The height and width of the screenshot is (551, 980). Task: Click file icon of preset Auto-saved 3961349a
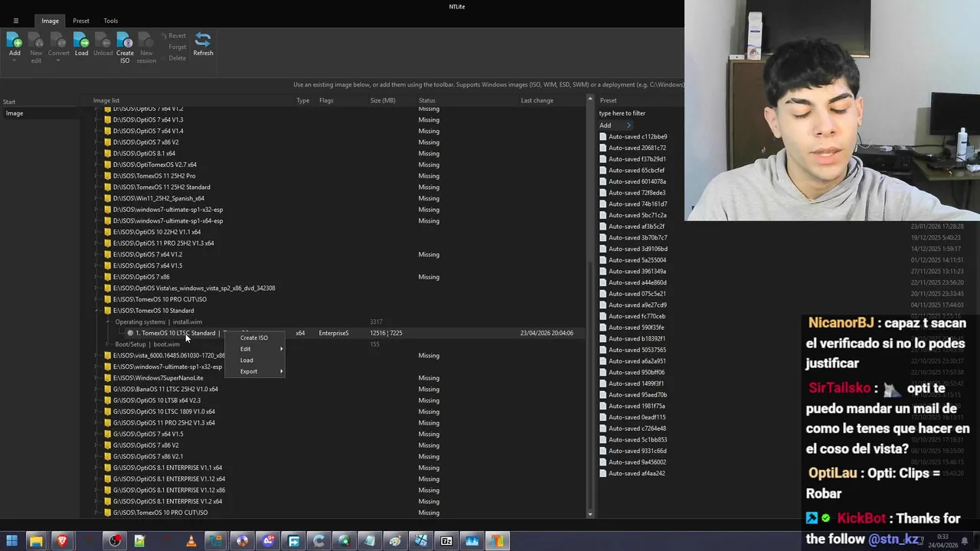tap(603, 271)
